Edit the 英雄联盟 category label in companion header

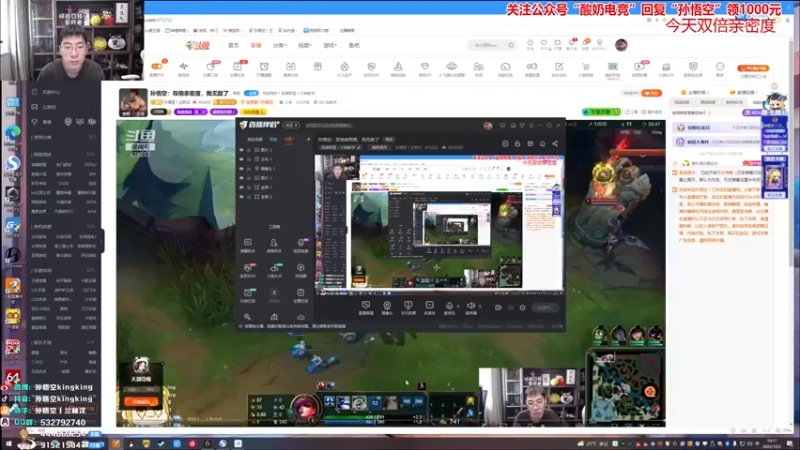340,147
